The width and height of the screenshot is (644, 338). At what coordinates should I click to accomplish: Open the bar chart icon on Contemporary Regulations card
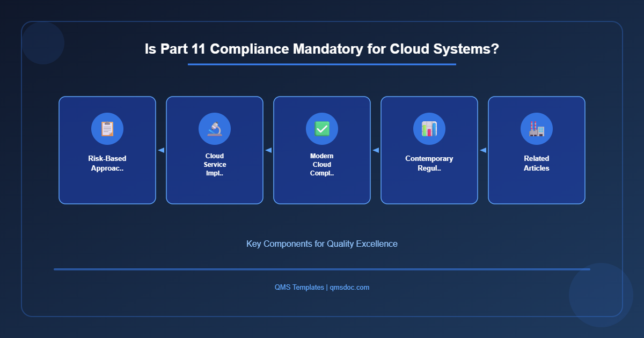pos(429,128)
